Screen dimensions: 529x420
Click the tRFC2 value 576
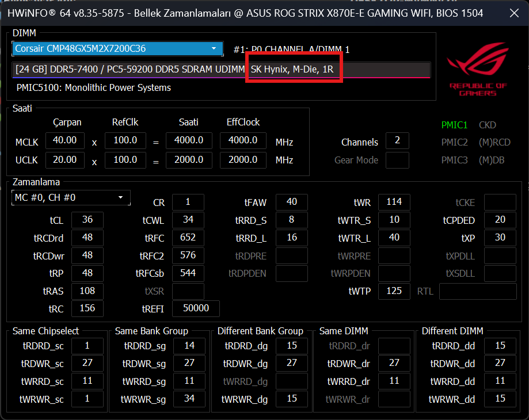point(188,255)
